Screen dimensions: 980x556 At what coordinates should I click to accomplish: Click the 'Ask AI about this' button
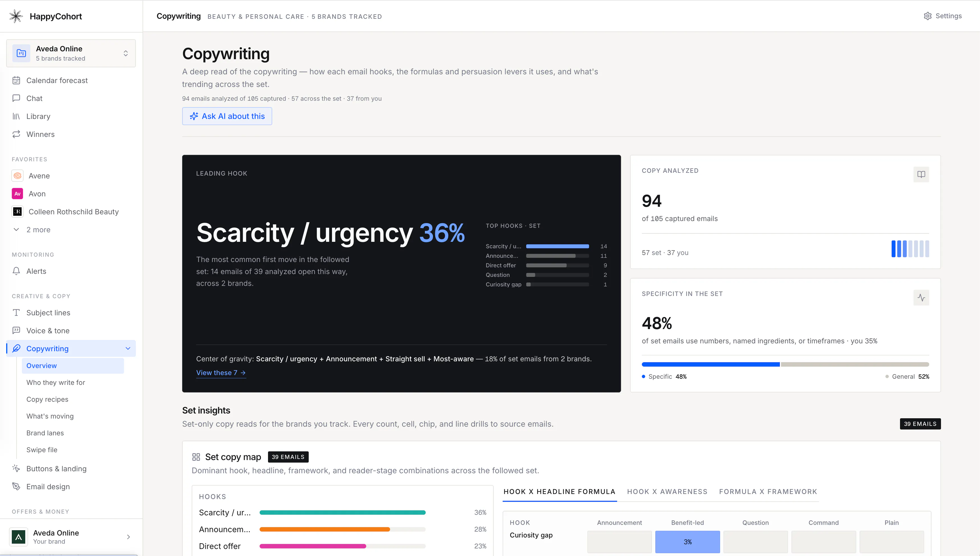(227, 116)
